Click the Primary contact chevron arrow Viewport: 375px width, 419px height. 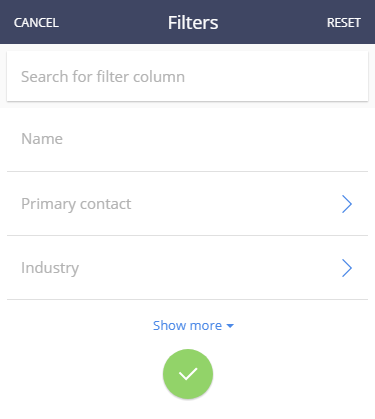coord(347,204)
